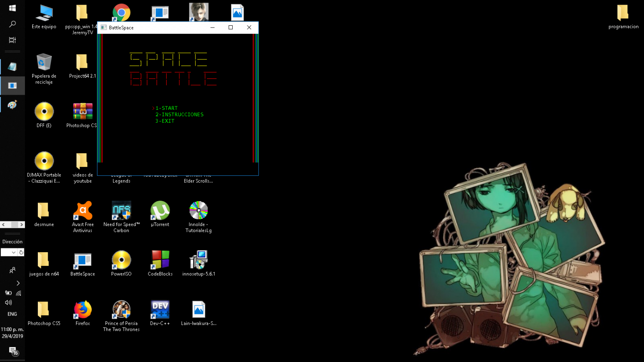Select 2-INSTRUCCIONES in the BattleSpace menu
The height and width of the screenshot is (362, 644).
(x=179, y=115)
